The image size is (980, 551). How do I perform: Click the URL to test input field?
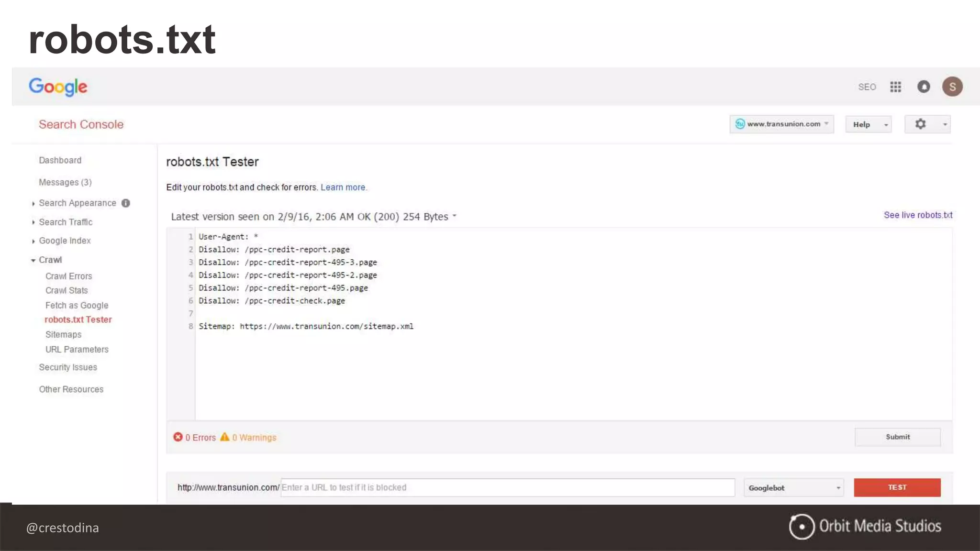[508, 487]
